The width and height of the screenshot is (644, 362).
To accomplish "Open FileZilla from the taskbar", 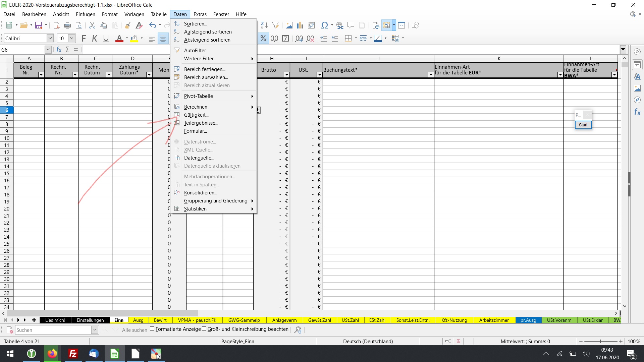I will click(73, 354).
